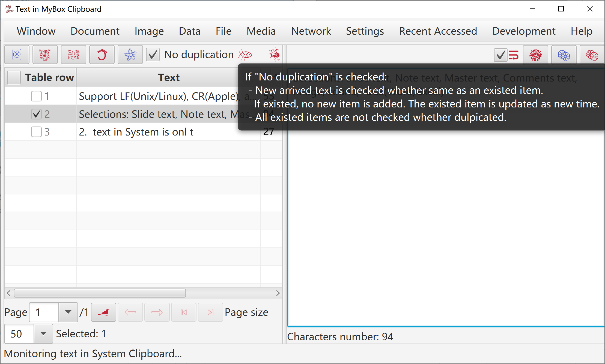
Task: Click the blue square flower toolbar button
Action: click(17, 55)
